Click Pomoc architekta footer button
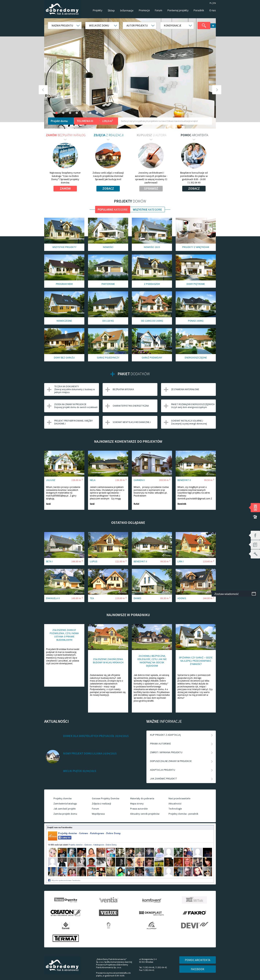 [x=198, y=960]
